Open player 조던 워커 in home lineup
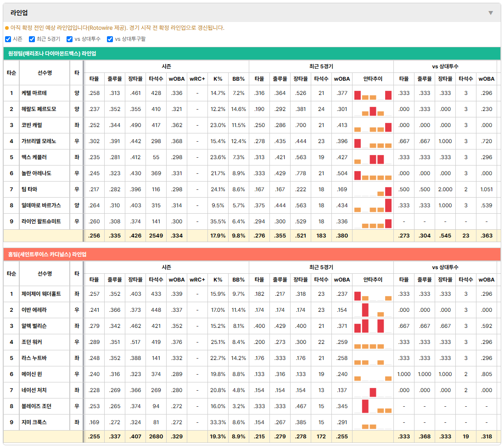 click(32, 342)
